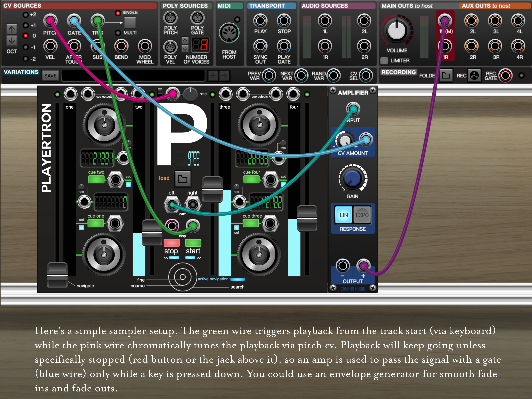
Task: Click the variations SAVE button
Action: click(50, 76)
